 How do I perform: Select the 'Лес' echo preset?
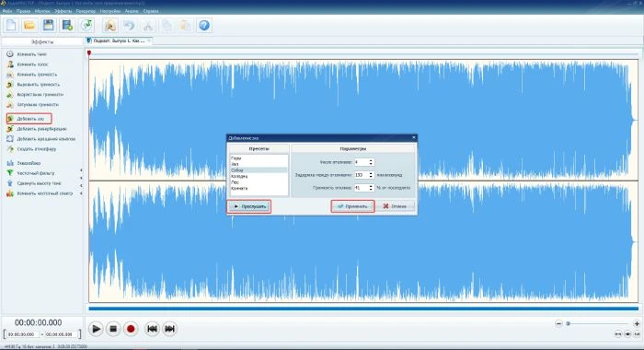pyautogui.click(x=259, y=182)
